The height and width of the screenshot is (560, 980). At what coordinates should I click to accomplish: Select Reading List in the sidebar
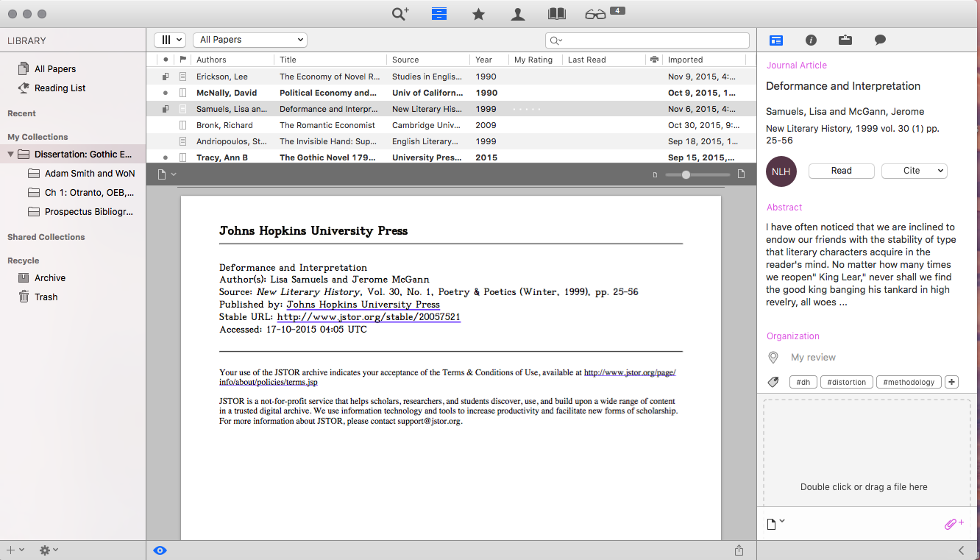[60, 88]
